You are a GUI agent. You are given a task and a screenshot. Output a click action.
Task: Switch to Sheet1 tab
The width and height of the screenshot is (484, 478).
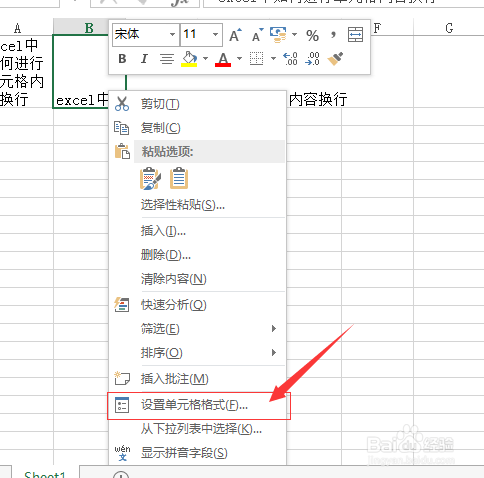click(x=45, y=474)
